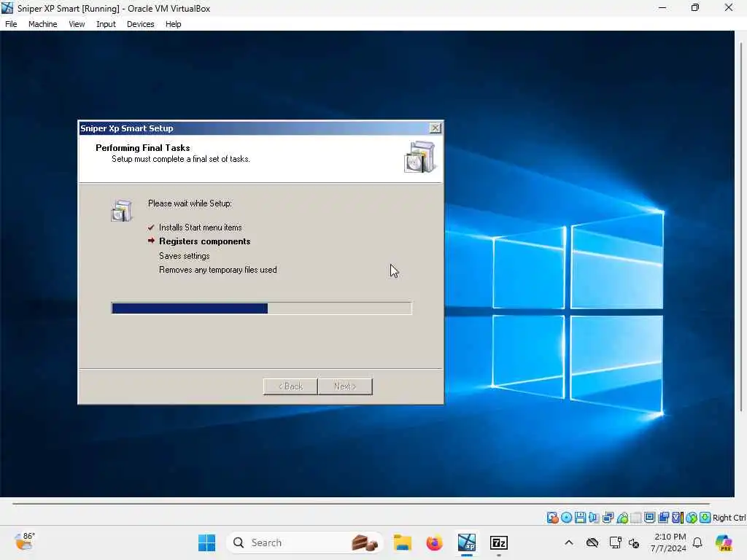Click 'Please wait while Setup:' text
747x560 pixels.
[190, 203]
